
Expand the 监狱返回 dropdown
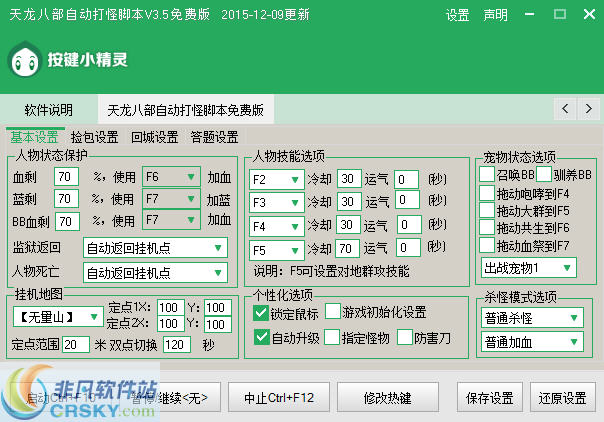155,248
